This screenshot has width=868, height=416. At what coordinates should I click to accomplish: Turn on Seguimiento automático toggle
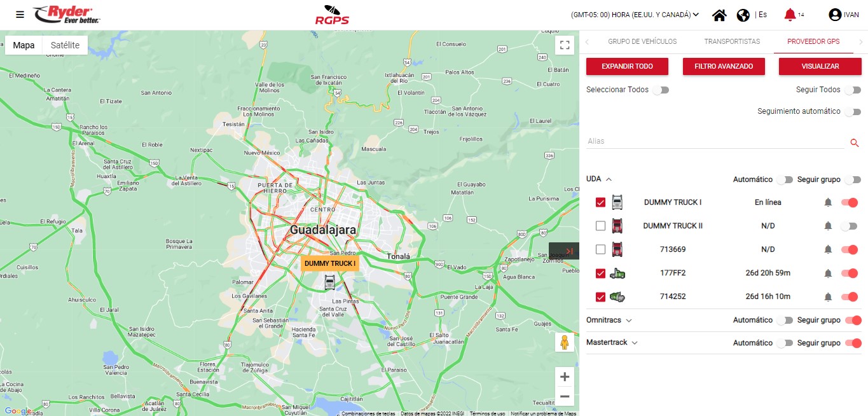click(x=852, y=112)
